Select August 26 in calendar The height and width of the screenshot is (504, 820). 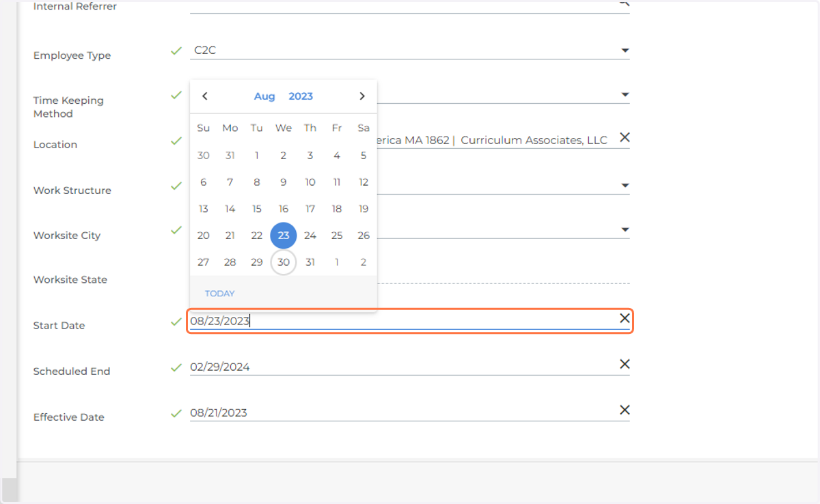[x=364, y=236]
